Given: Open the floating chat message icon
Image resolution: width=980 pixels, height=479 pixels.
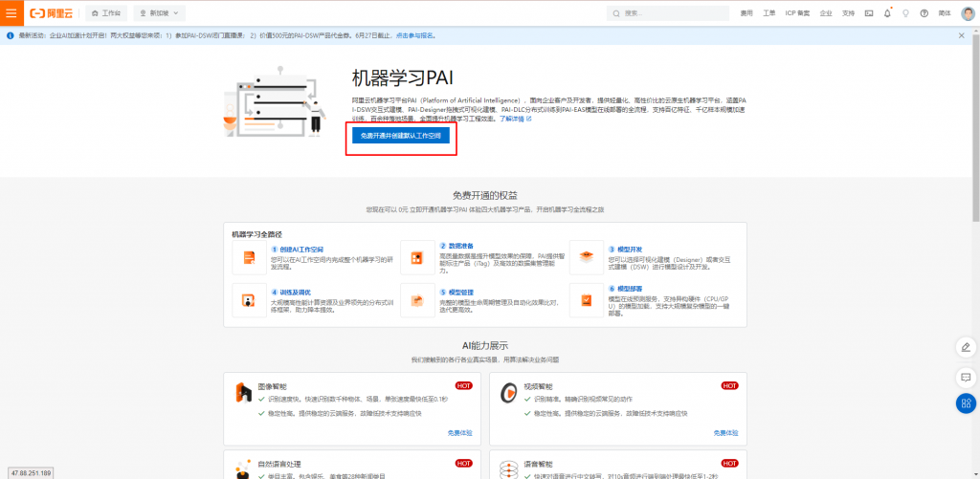Looking at the screenshot, I should [966, 378].
